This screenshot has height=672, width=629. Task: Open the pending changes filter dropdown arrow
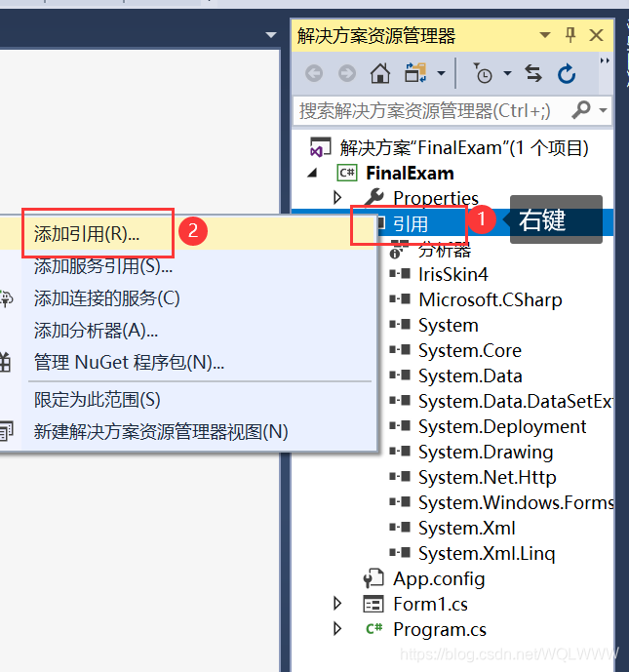pyautogui.click(x=507, y=73)
